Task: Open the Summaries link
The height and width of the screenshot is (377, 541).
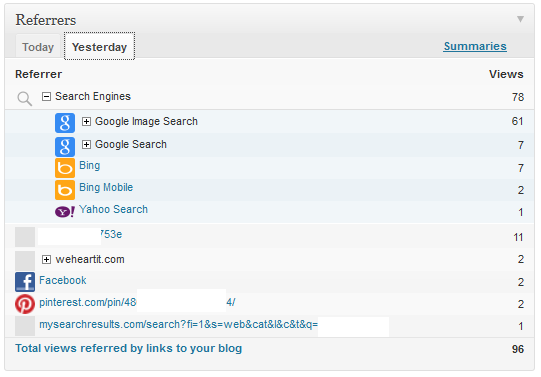Action: click(475, 46)
